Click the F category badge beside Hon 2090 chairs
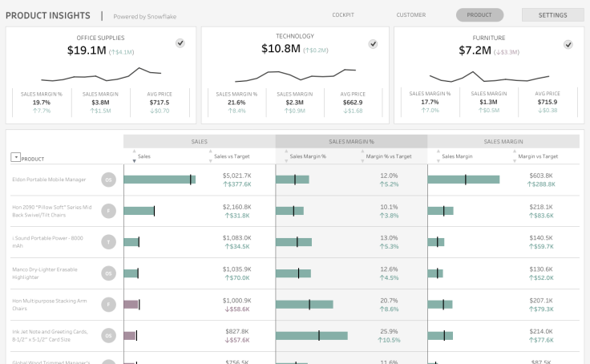Screen dimensions: 590x364 click(108, 211)
